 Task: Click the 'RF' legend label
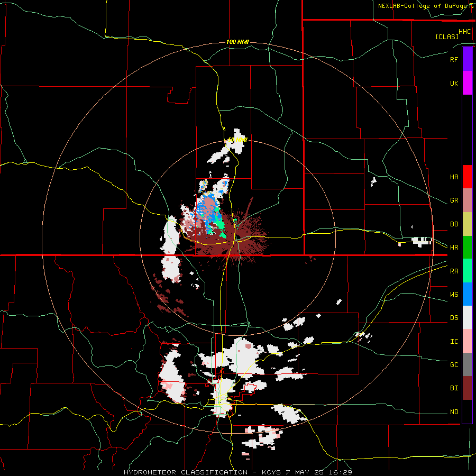[x=454, y=59]
